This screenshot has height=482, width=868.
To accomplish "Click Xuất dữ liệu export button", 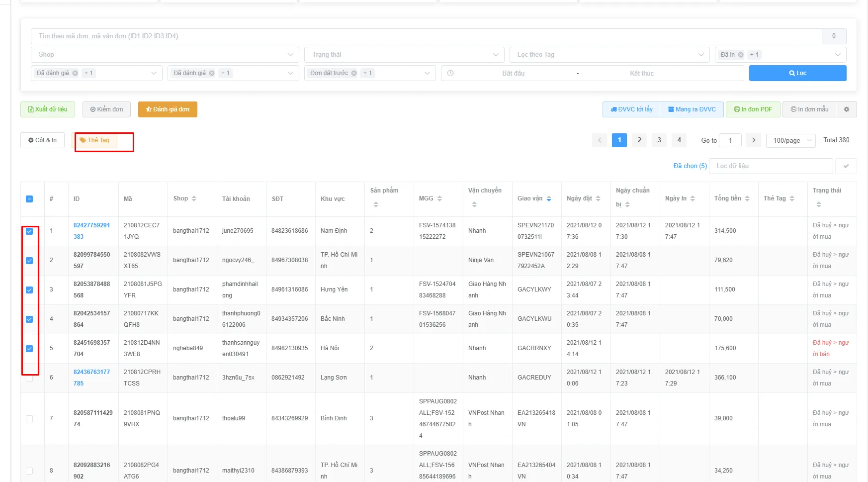I will tap(48, 109).
